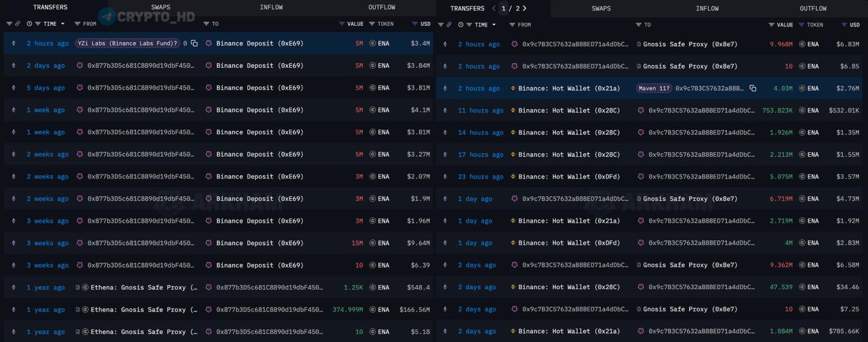Click the 374.999M value cell
Viewport: 868px width, 342px height.
[348, 309]
